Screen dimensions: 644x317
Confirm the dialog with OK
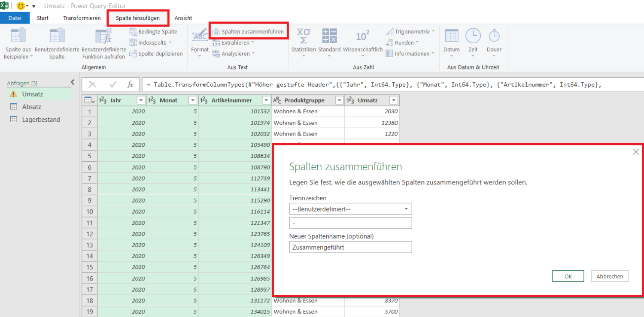tap(568, 276)
